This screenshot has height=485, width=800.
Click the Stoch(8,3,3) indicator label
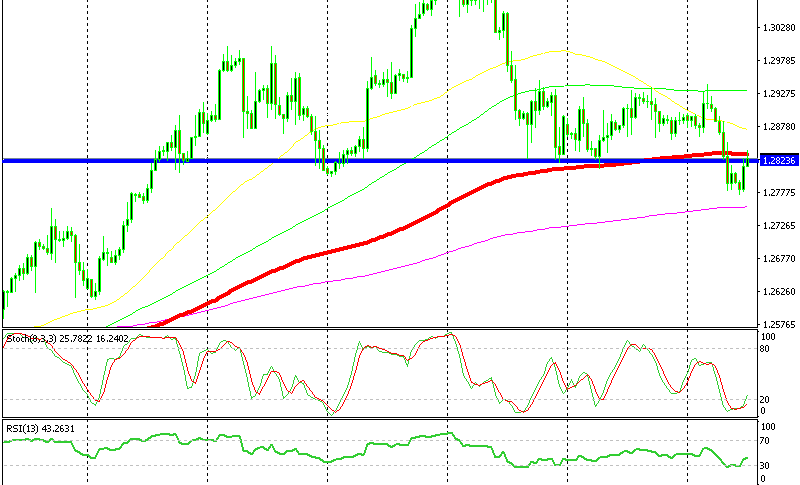click(x=67, y=339)
